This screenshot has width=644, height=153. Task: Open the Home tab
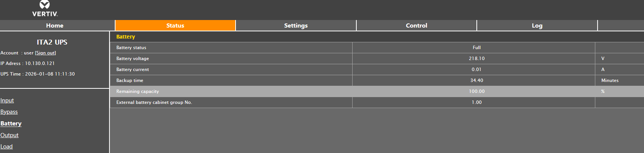click(55, 26)
